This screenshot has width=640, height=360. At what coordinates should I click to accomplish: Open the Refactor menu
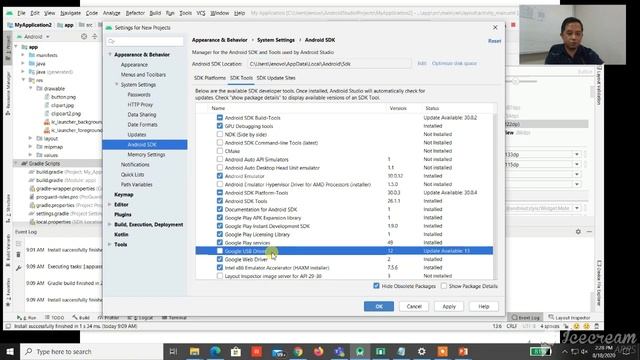click(135, 13)
